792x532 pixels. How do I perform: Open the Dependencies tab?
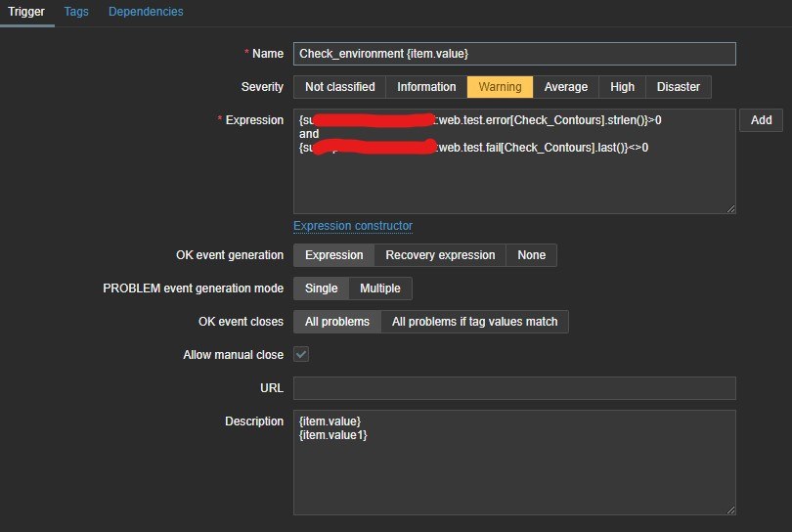pos(146,12)
